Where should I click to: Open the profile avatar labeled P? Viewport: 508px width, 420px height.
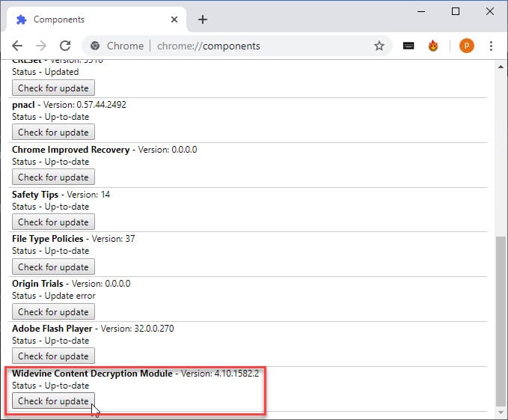pyautogui.click(x=467, y=46)
